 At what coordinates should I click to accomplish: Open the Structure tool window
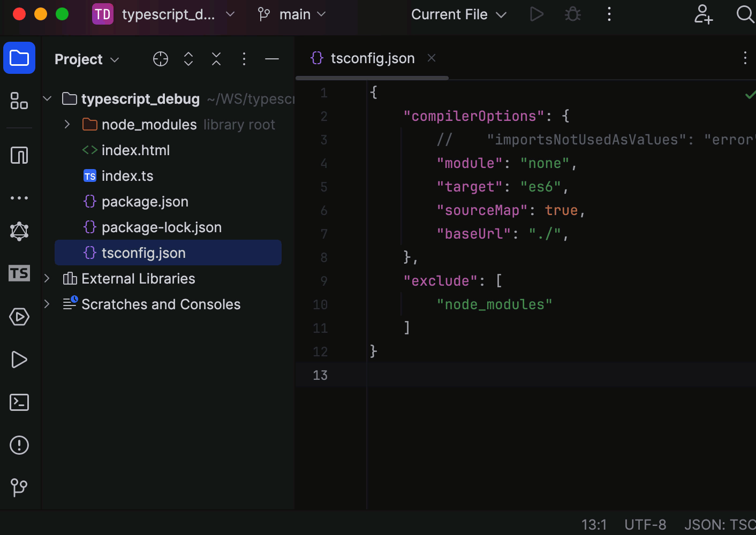[x=19, y=101]
